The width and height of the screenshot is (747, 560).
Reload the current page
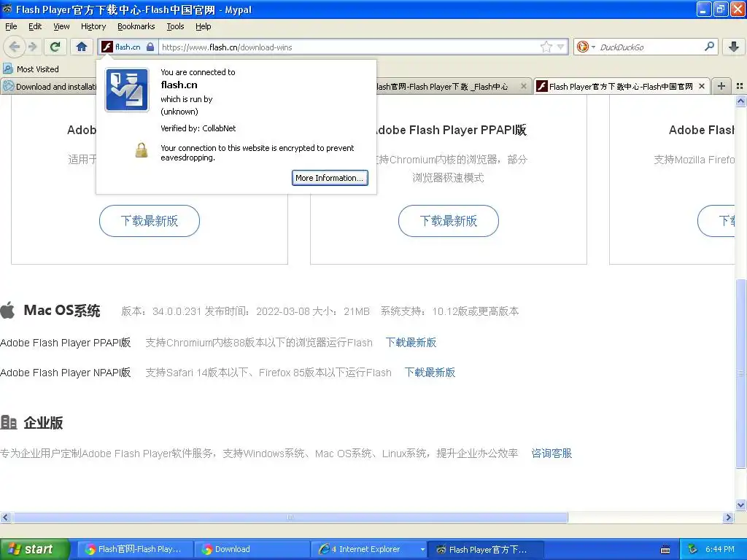point(55,47)
